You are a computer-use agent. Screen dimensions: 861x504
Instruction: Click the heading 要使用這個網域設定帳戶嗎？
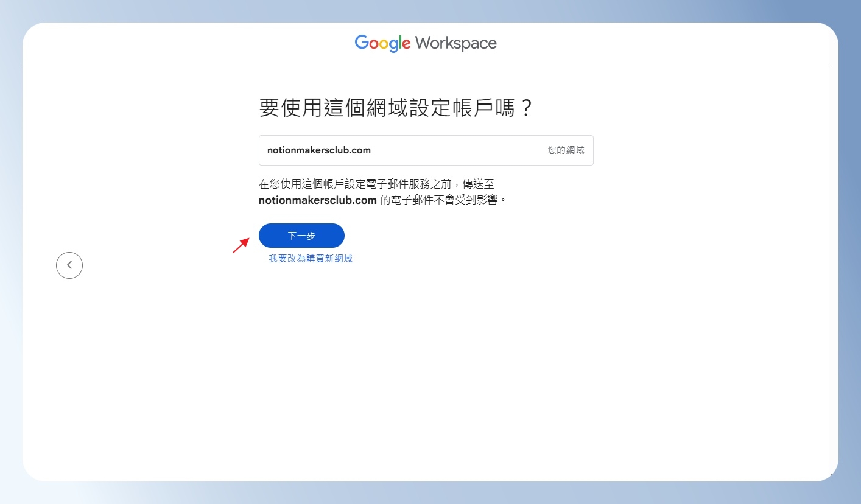(397, 108)
